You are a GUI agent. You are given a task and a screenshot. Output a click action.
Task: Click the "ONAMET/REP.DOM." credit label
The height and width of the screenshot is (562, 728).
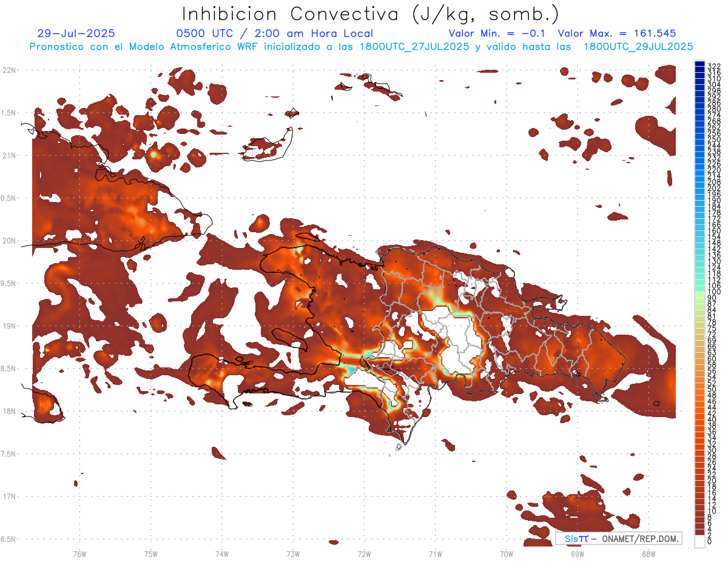[639, 538]
